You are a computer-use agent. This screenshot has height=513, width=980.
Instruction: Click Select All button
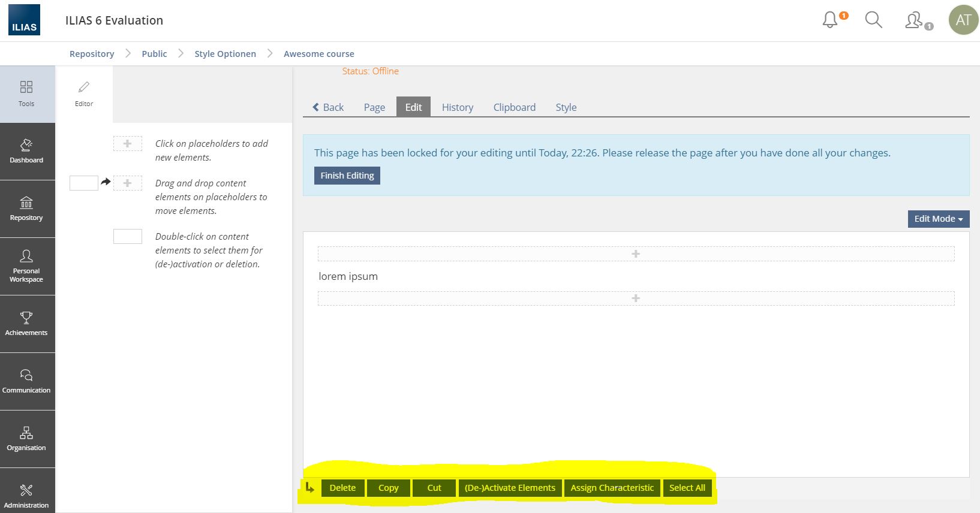[687, 488]
